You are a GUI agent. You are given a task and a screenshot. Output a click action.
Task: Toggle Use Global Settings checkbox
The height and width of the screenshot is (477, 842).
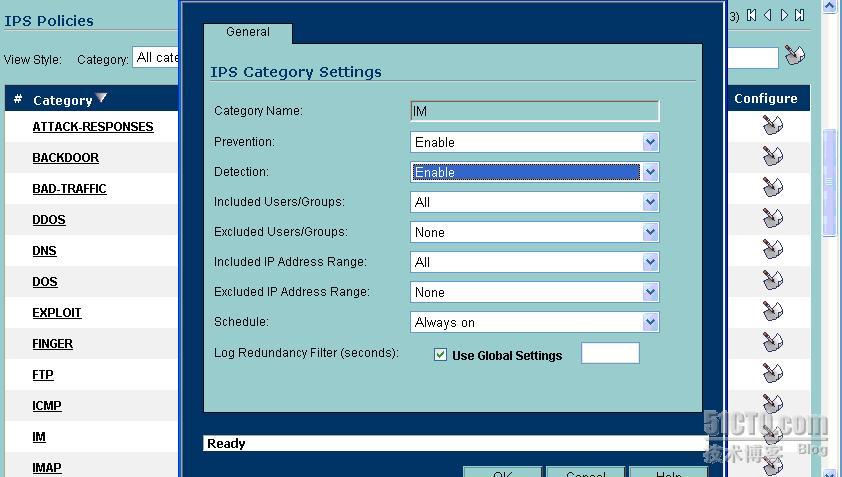click(x=440, y=355)
